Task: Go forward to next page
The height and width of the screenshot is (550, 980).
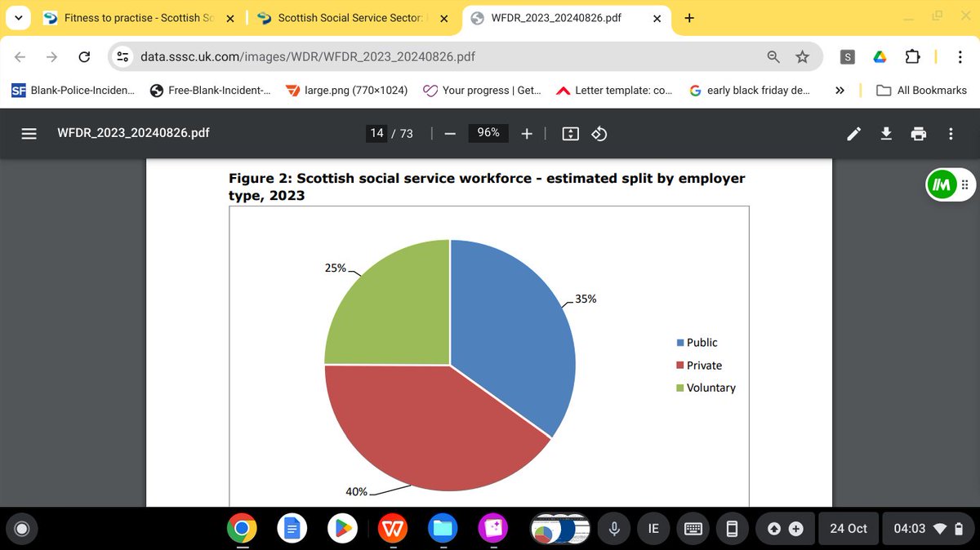Action: 51,57
